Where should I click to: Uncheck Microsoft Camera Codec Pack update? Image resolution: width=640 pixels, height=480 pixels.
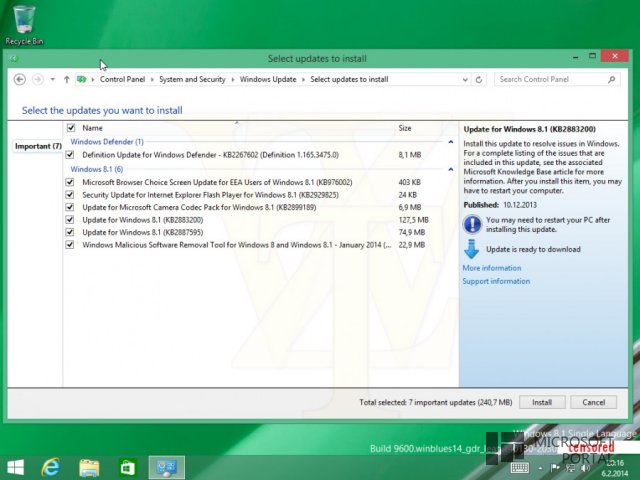tap(70, 207)
